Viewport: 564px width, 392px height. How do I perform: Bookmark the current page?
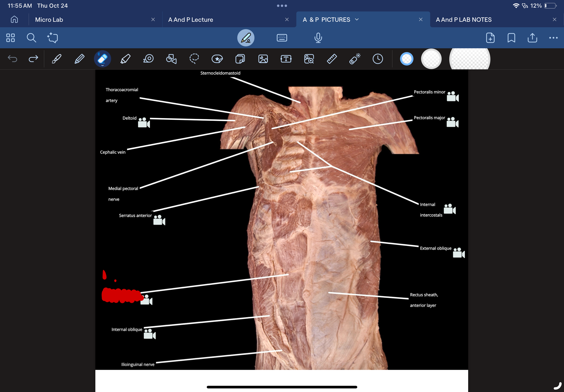(511, 38)
